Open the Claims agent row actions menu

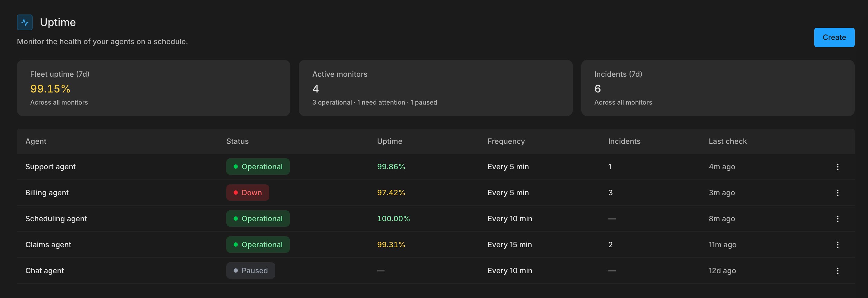(x=837, y=245)
